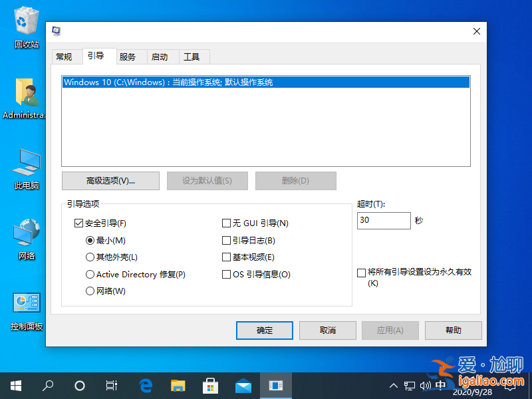Click the network icon in system tray
Screen dimensions: 532x399
[x=410, y=385]
